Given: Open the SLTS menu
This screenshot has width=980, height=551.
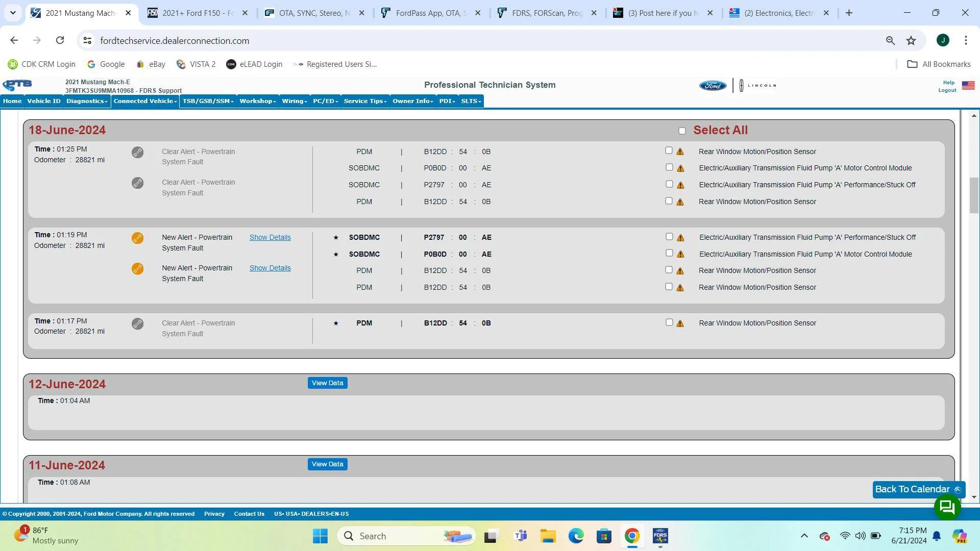Looking at the screenshot, I should pyautogui.click(x=471, y=101).
